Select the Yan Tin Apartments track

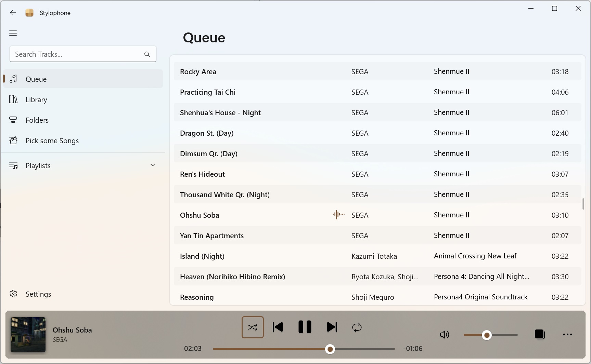(x=377, y=235)
